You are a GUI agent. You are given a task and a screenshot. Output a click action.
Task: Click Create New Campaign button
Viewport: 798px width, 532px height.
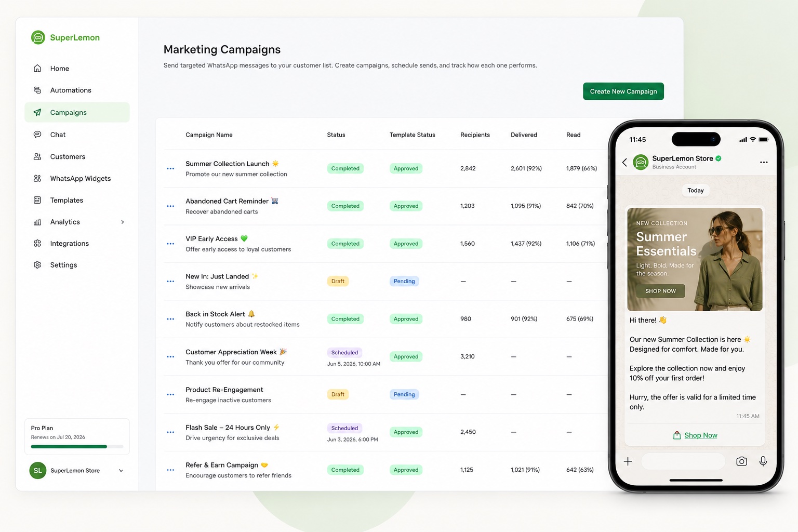click(623, 91)
